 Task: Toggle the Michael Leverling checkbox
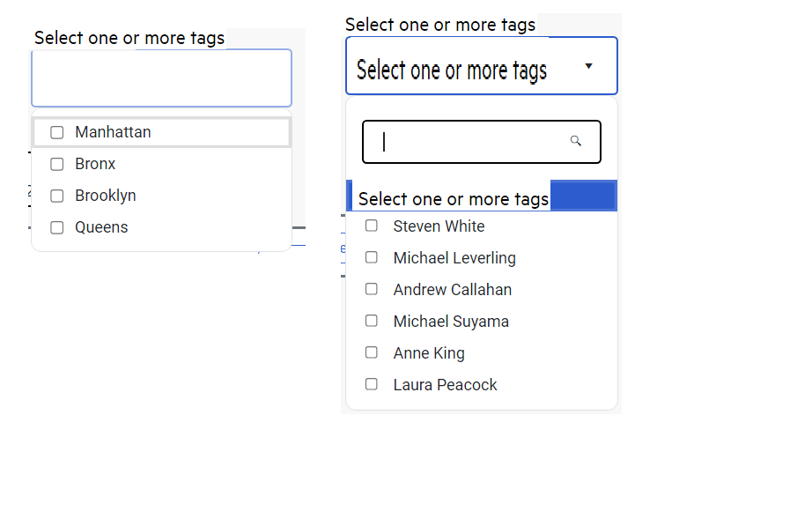372,257
